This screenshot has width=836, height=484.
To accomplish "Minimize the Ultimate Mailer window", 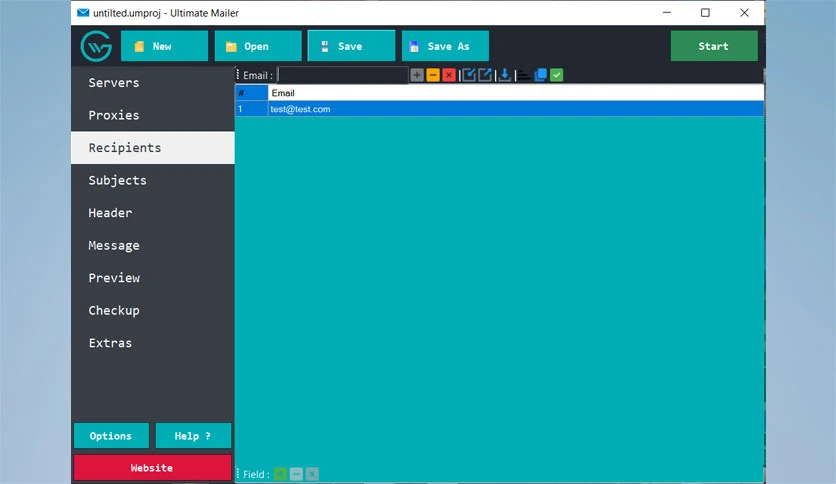I will (x=666, y=12).
